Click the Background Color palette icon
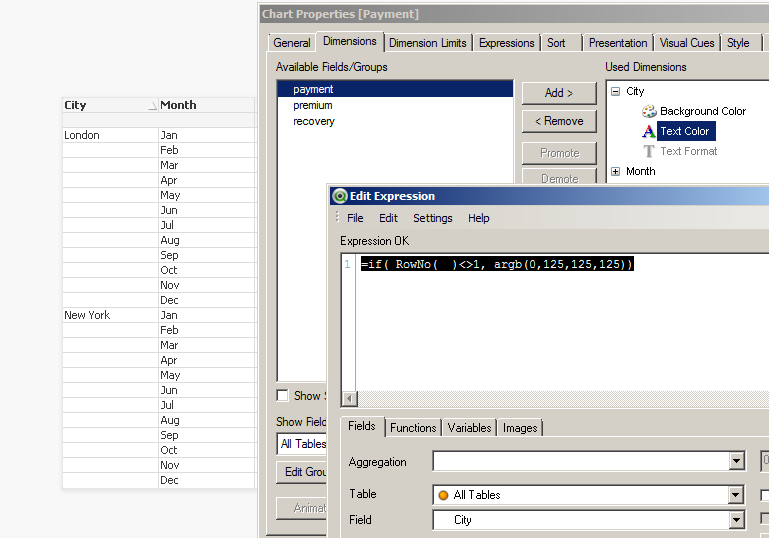Viewport: 769px width, 538px height. coord(649,111)
